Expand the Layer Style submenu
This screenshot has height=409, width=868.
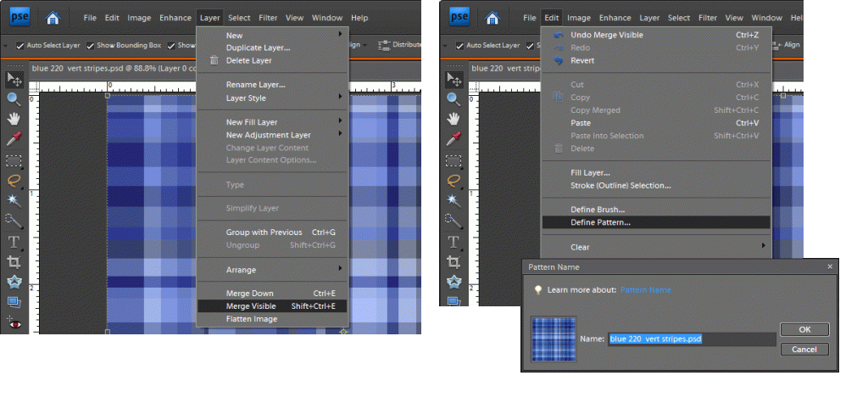tap(340, 98)
